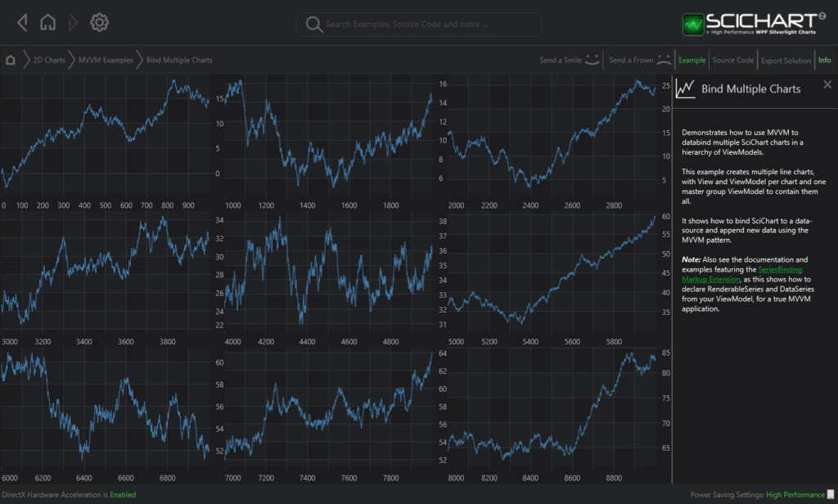Click the line chart icon in info panel
Image resolution: width=838 pixels, height=504 pixels.
point(685,88)
